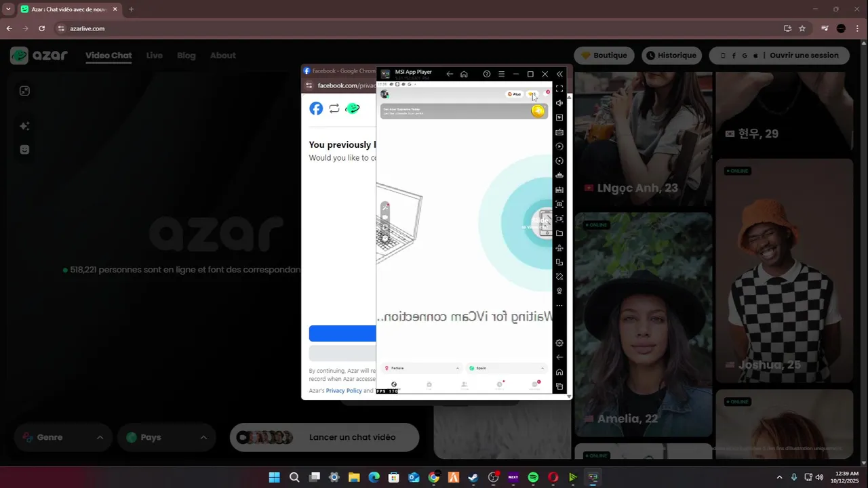Click Facebook logo in login popup
Screen dimensions: 868x488
(x=316, y=108)
